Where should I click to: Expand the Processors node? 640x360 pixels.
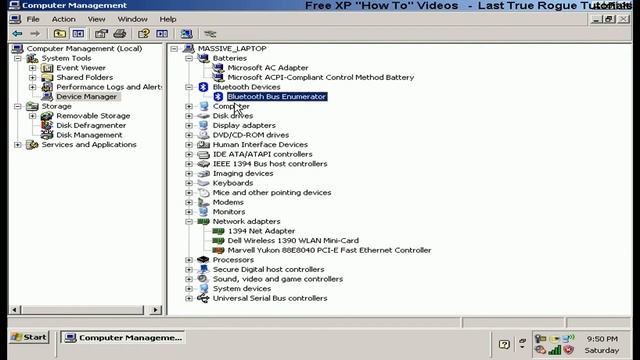189,260
